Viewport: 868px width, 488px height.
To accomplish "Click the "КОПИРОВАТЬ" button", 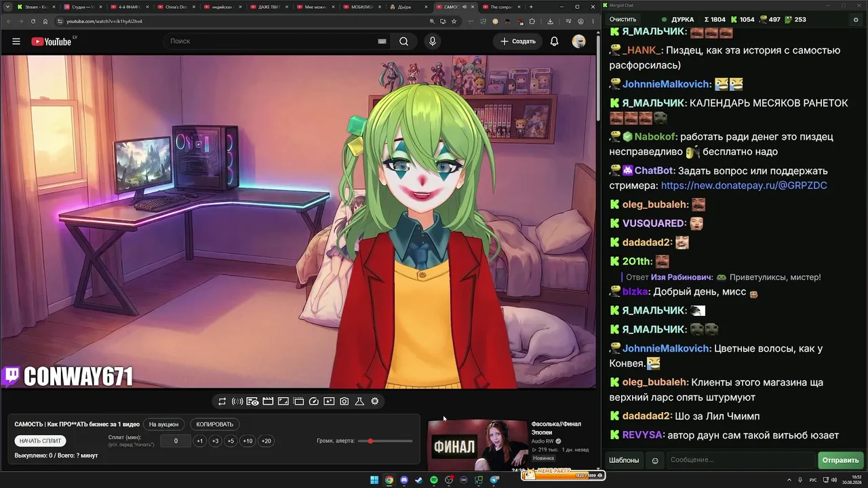I will [214, 424].
